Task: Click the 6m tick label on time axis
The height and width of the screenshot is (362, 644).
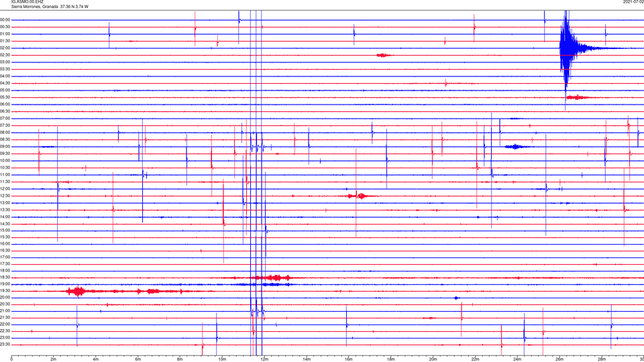Action: coord(138,359)
